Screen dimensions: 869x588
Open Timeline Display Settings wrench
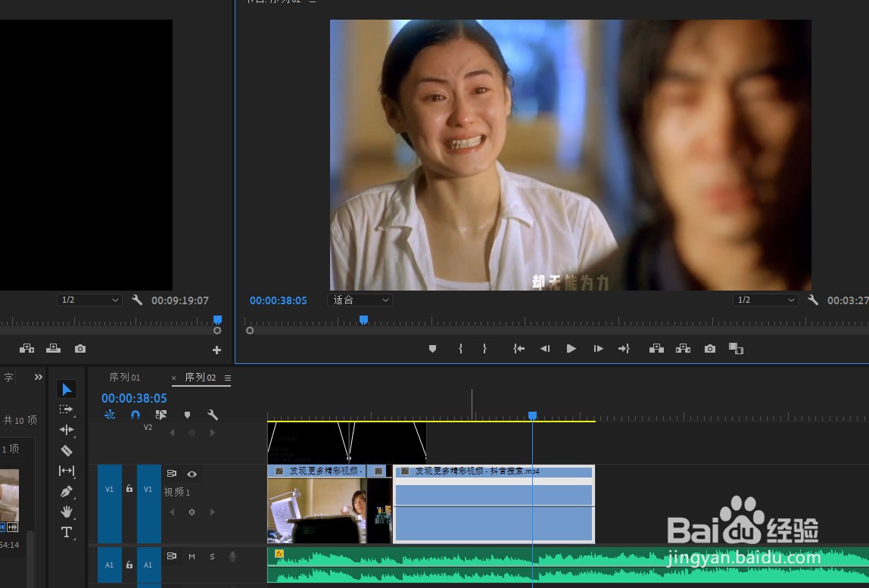pos(213,415)
